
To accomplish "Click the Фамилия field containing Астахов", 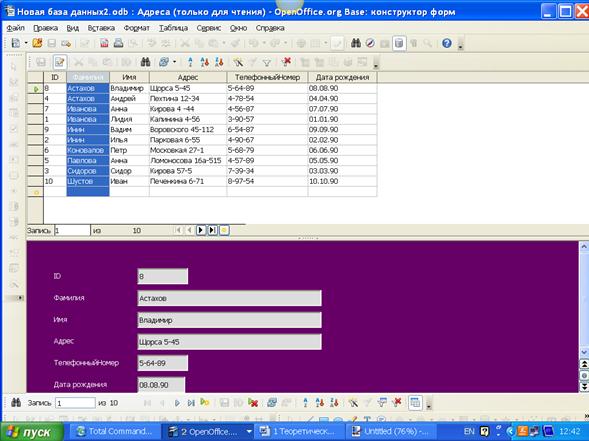I will pos(230,298).
